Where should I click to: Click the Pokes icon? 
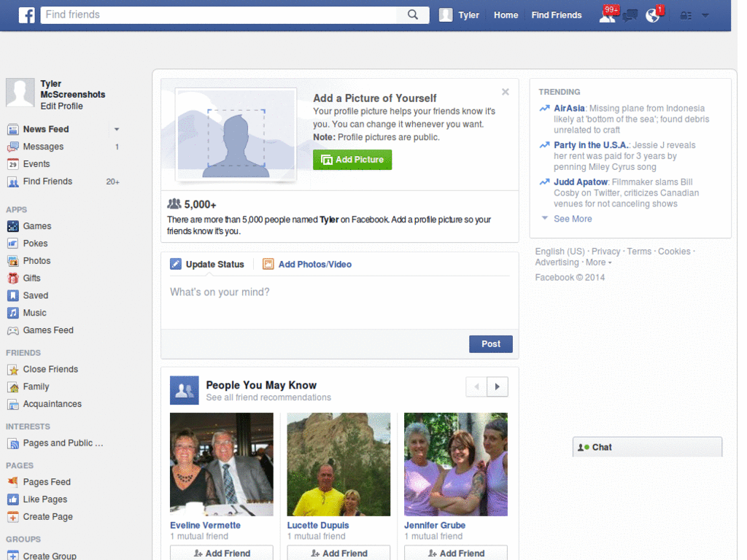pos(13,244)
